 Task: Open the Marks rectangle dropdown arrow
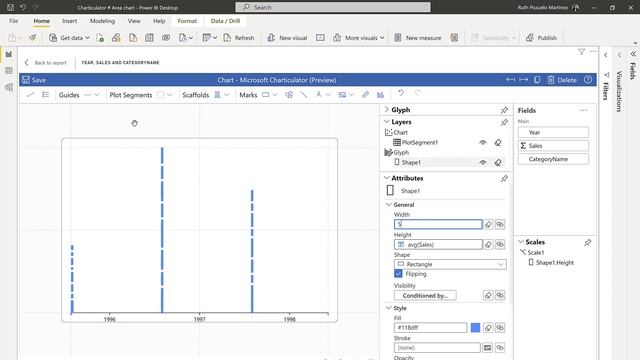[x=275, y=95]
